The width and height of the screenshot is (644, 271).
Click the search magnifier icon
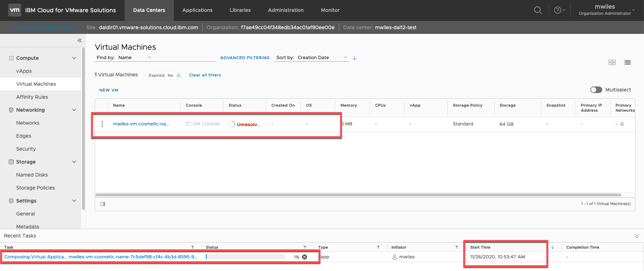point(538,10)
